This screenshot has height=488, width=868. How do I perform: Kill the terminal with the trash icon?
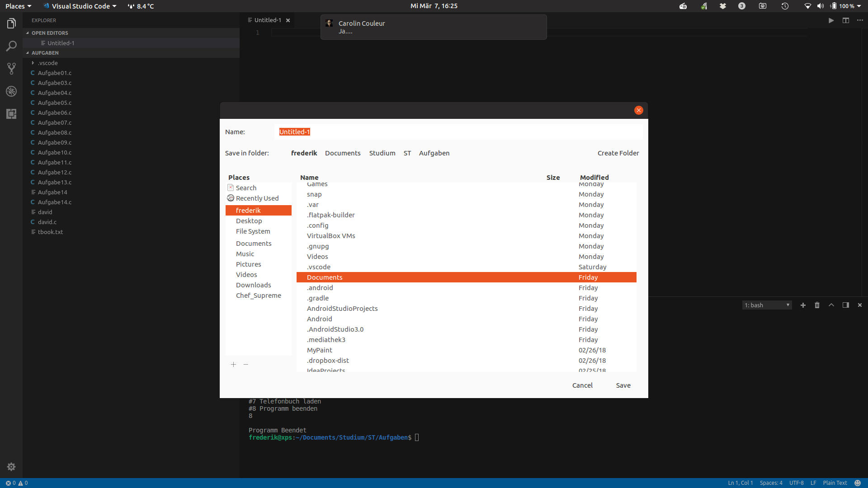pyautogui.click(x=817, y=305)
